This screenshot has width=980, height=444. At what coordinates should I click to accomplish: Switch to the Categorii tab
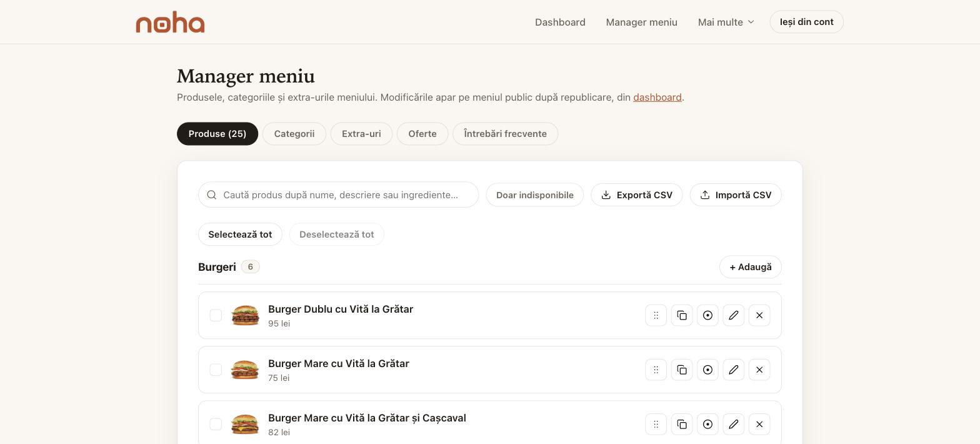(x=294, y=134)
